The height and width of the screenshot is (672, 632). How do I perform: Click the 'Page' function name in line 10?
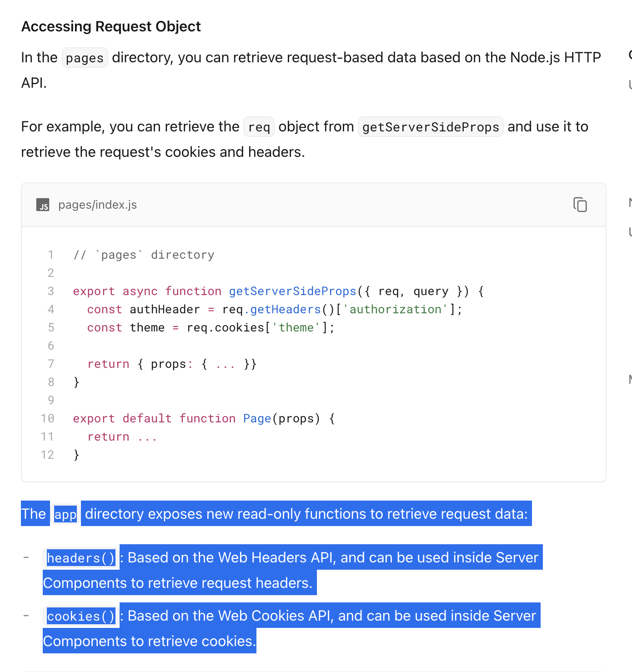(257, 418)
